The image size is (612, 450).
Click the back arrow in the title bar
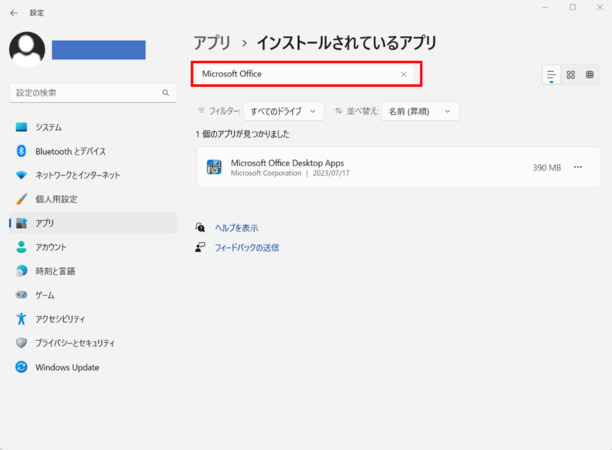click(x=14, y=13)
